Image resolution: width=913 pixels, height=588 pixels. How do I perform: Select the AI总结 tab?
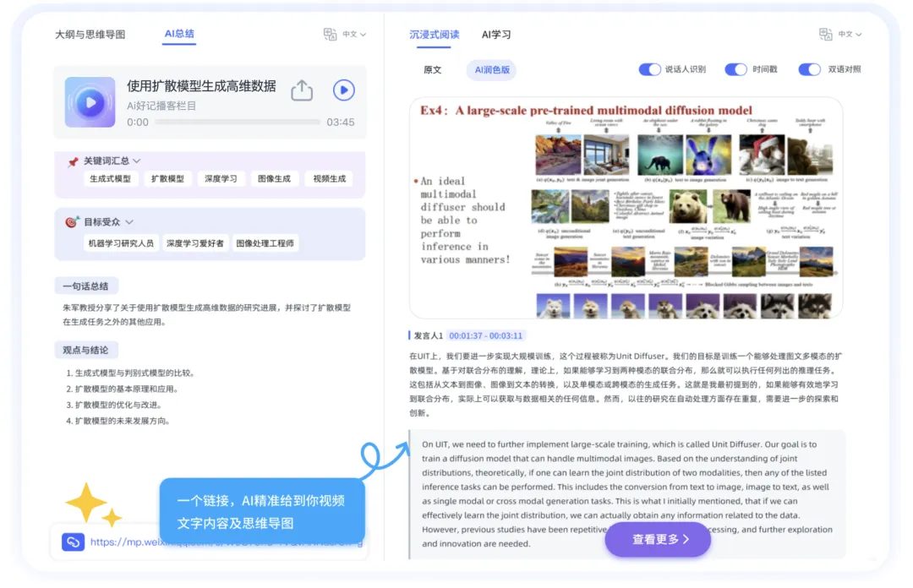point(179,35)
